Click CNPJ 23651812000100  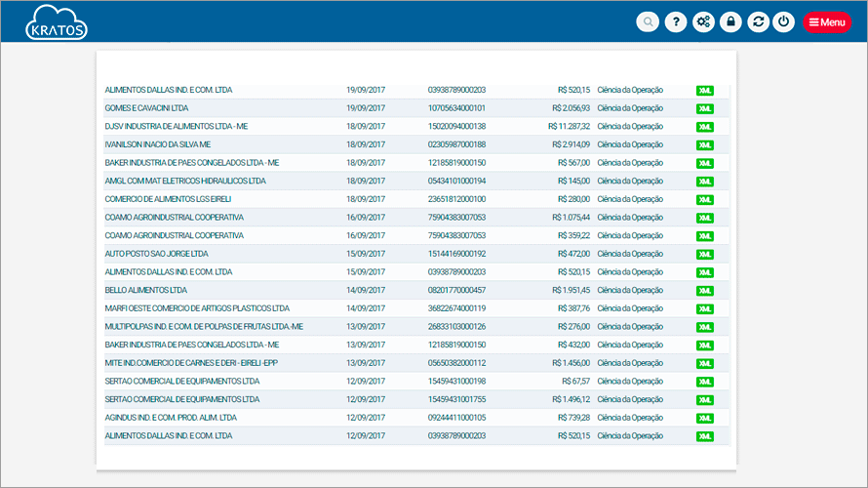pyautogui.click(x=456, y=199)
